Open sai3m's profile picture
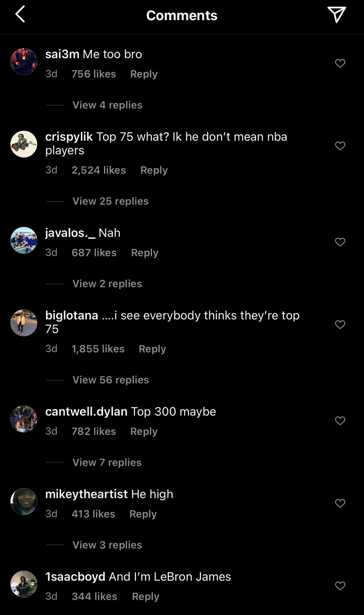The height and width of the screenshot is (615, 364). 24,62
